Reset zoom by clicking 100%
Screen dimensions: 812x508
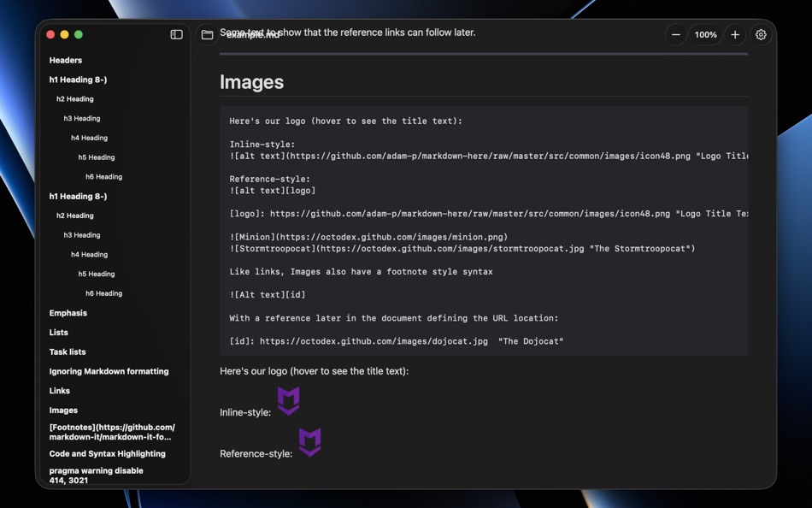[705, 34]
